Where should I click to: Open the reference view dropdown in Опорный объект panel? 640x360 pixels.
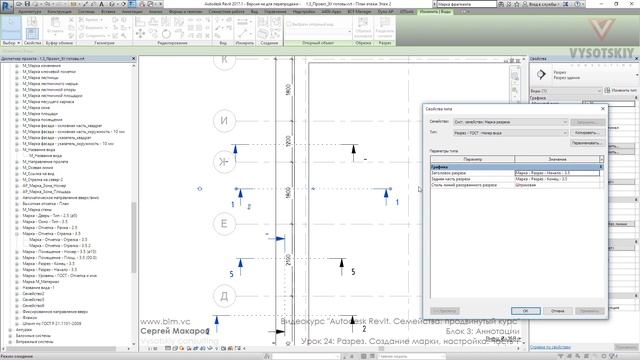click(349, 31)
